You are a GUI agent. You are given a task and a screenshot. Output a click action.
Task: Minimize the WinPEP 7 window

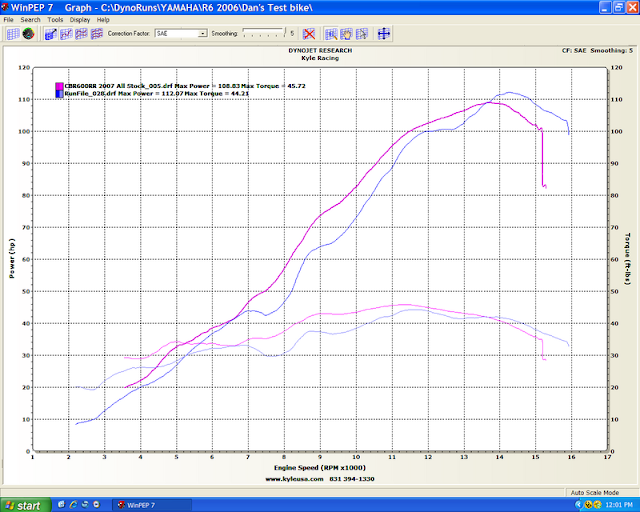[x=605, y=7]
